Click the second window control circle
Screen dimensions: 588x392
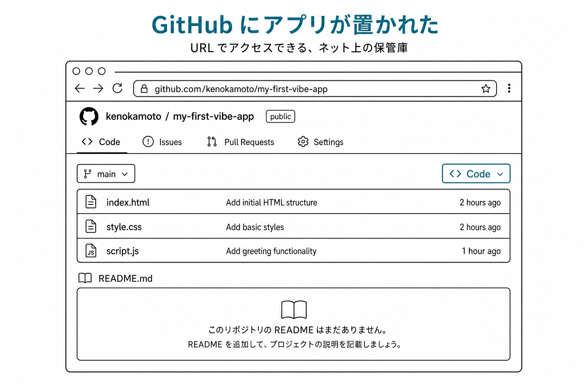coord(89,71)
